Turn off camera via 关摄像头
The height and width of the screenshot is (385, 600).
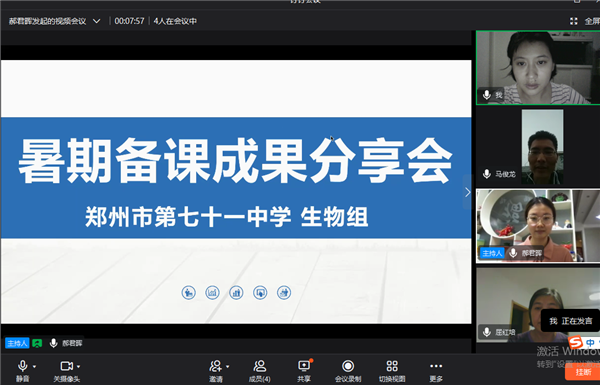pyautogui.click(x=67, y=370)
